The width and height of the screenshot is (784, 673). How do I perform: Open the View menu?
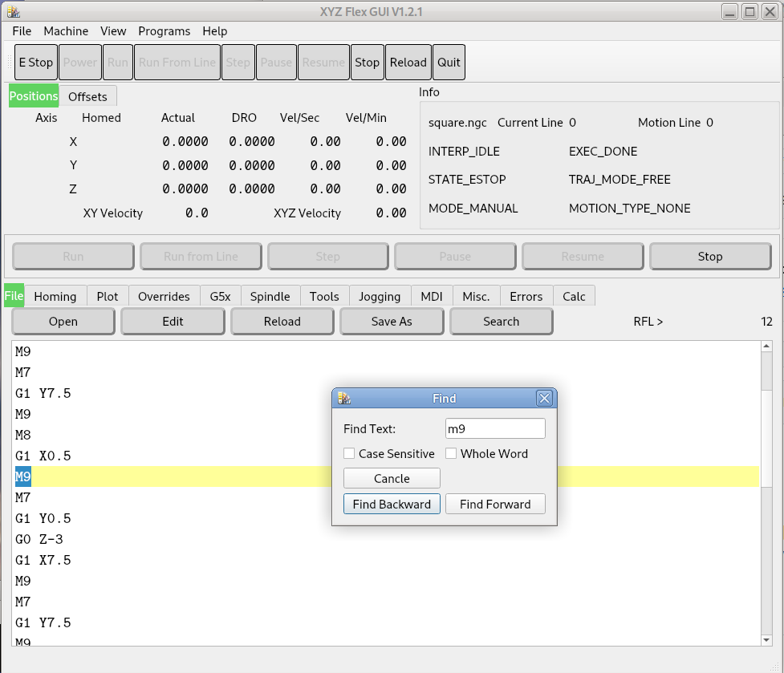(113, 31)
